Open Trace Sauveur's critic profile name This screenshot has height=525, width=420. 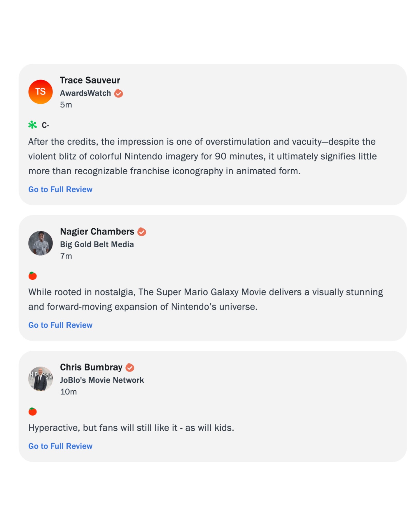tap(90, 80)
